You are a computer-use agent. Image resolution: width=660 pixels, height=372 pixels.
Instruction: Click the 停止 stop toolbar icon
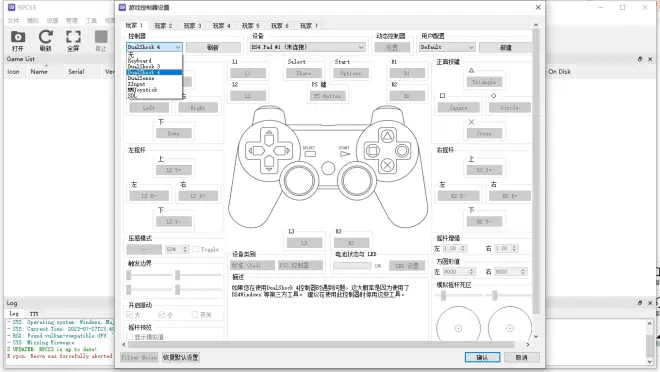tap(101, 41)
